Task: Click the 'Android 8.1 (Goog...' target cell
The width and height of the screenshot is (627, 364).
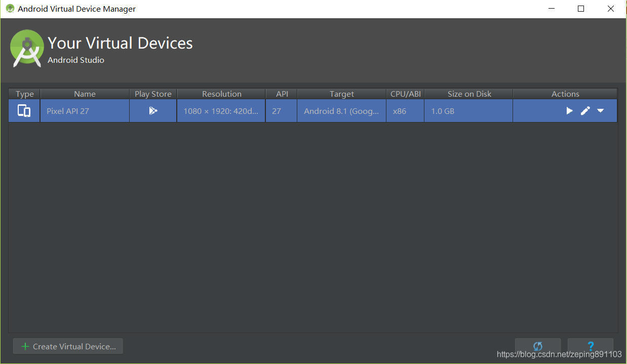Action: click(342, 111)
